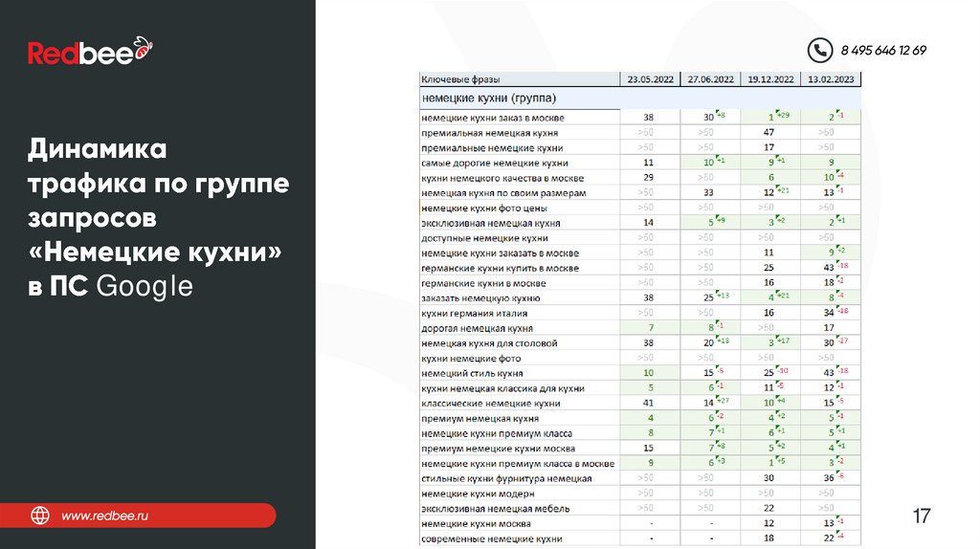
Task: Click row 'немецкая кухня по своим размерам'
Action: click(x=640, y=192)
